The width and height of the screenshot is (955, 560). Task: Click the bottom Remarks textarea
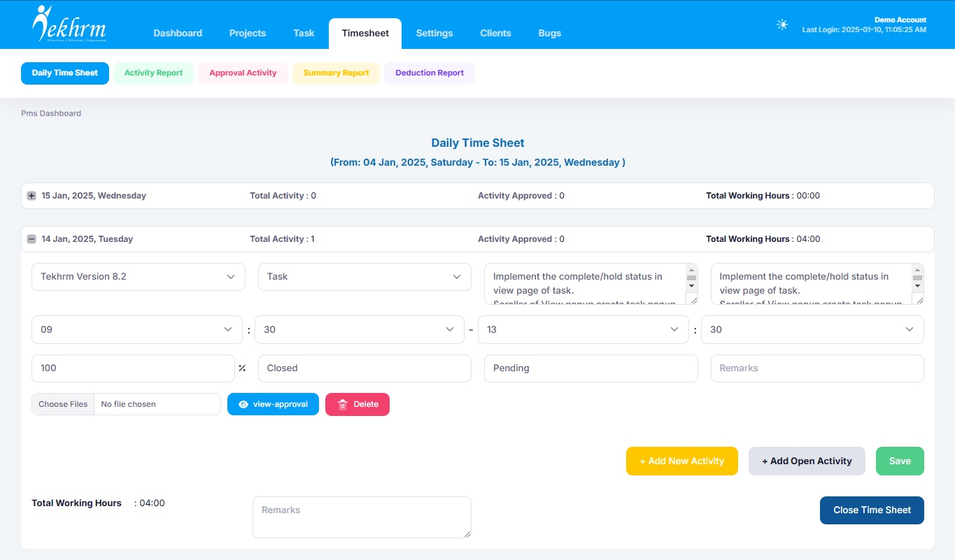362,517
